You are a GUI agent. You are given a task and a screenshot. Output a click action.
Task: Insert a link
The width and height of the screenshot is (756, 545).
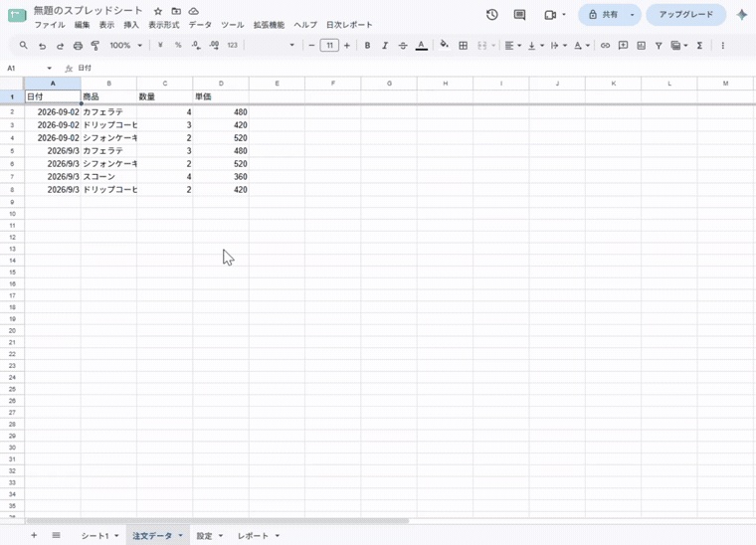pyautogui.click(x=605, y=46)
